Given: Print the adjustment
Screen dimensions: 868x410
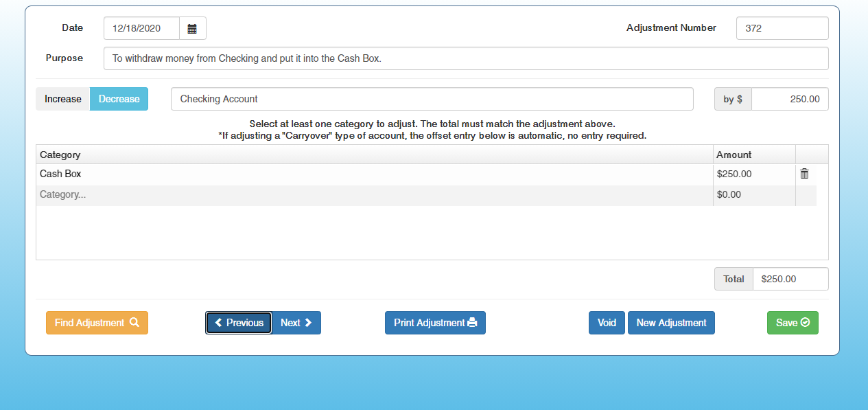Looking at the screenshot, I should pos(435,323).
